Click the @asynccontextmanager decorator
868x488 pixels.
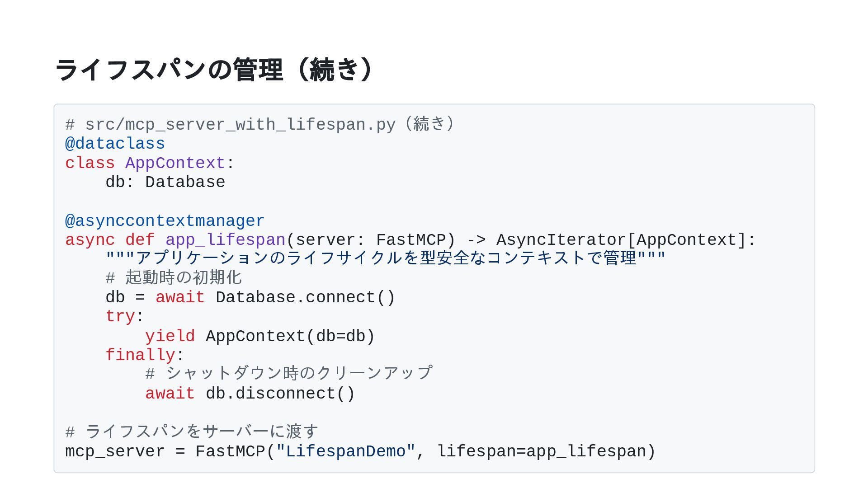pos(165,221)
